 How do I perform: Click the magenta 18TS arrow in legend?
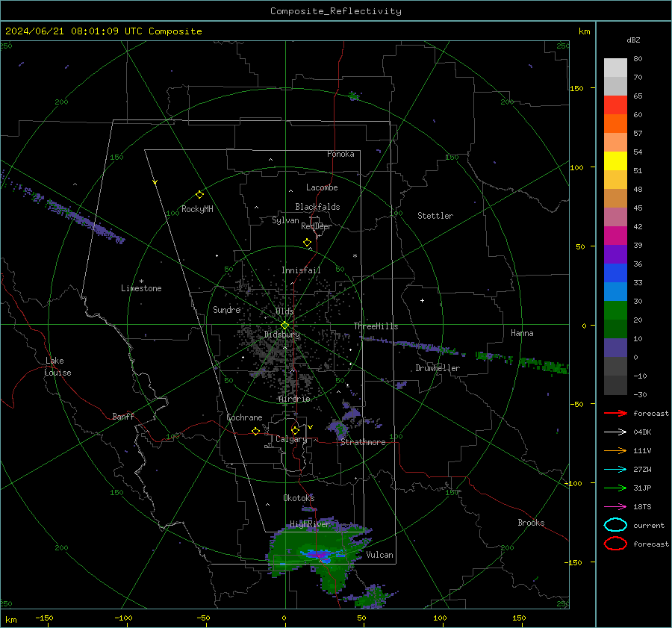click(x=615, y=507)
